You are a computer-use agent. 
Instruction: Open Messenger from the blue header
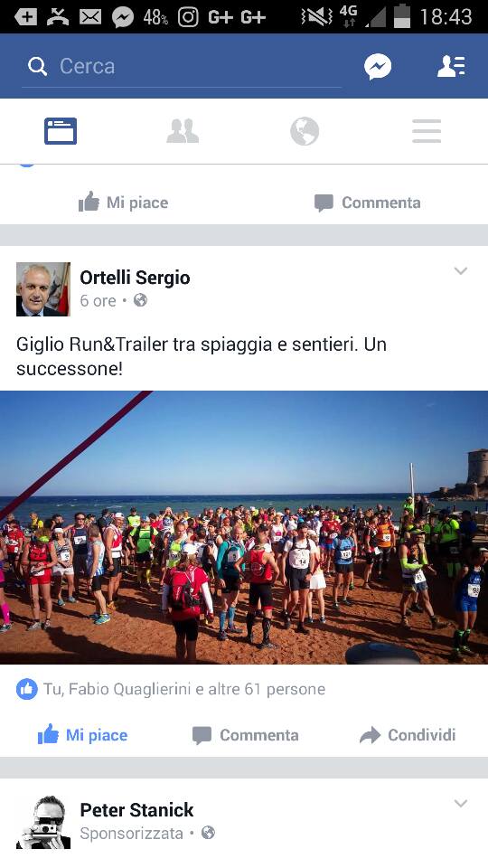point(378,66)
